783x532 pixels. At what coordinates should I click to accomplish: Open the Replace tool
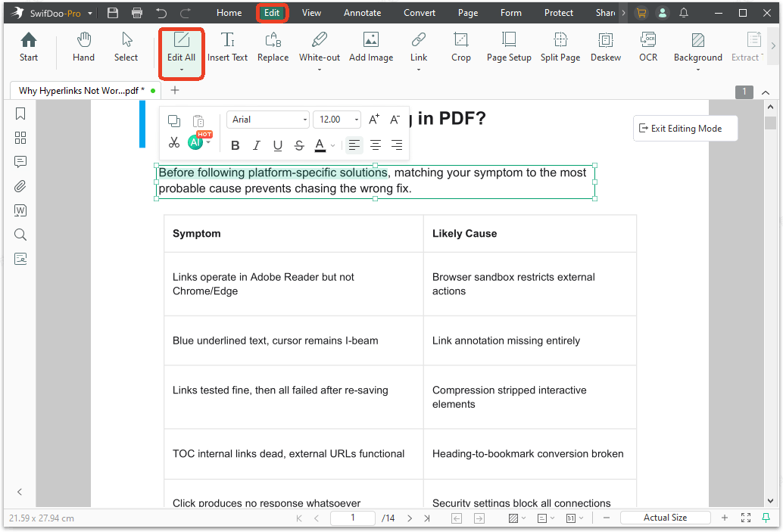[273, 47]
